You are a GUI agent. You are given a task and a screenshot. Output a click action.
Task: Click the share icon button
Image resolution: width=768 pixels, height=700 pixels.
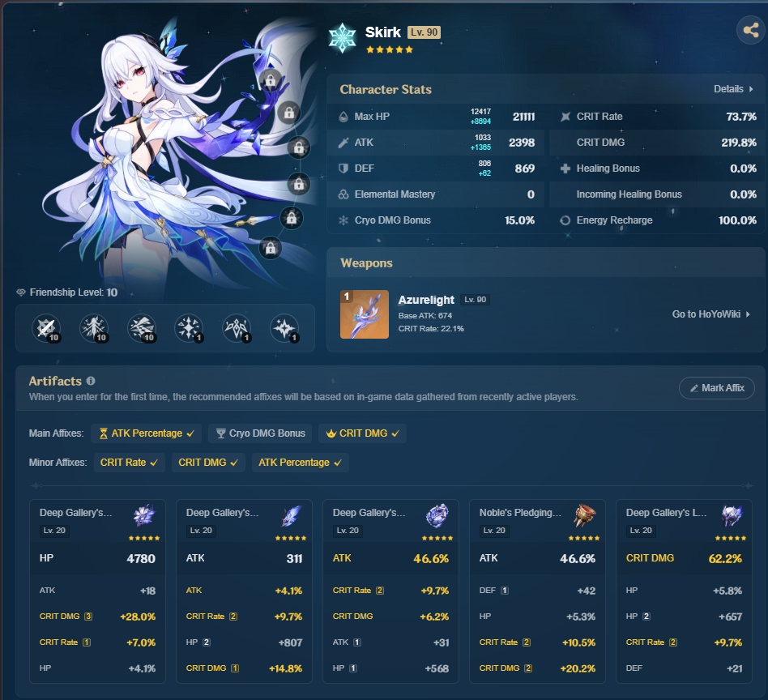tap(751, 30)
